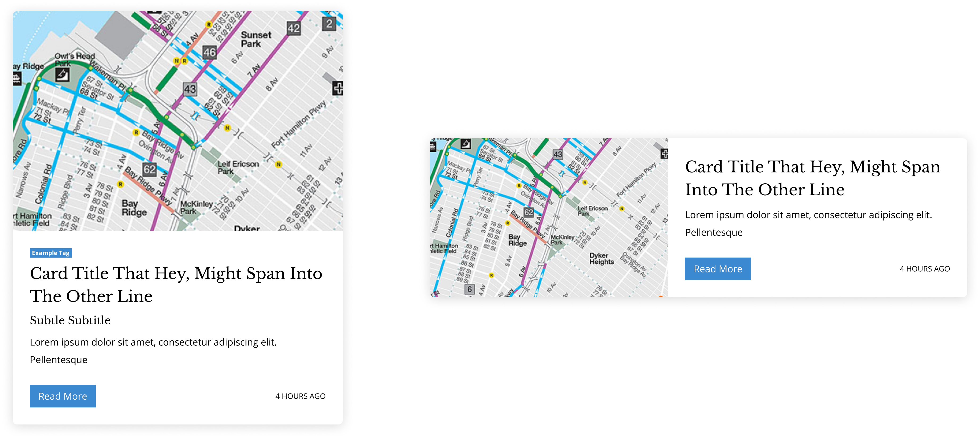This screenshot has width=980, height=439.
Task: Click the route 43 marker in the vertical card
Action: coord(190,89)
